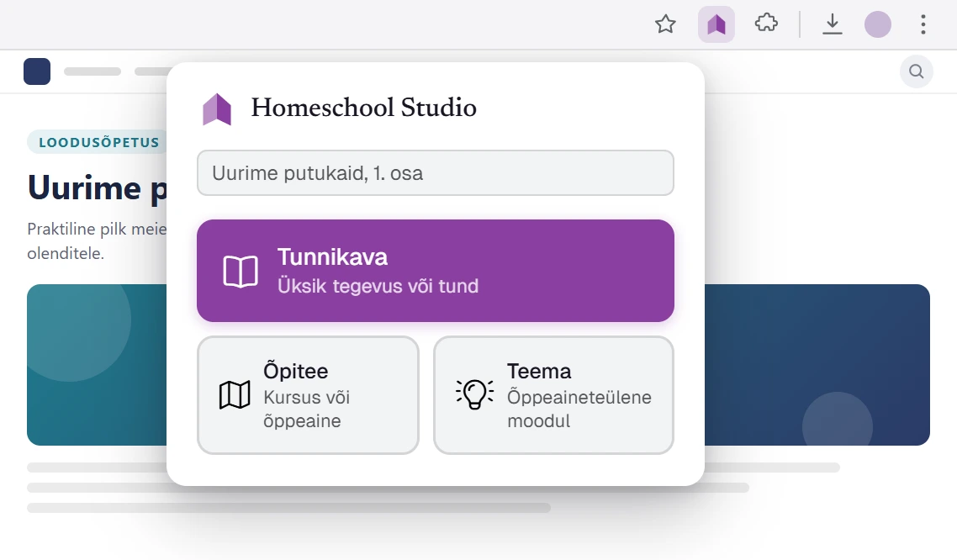Open the browser three-dot menu

click(x=923, y=24)
